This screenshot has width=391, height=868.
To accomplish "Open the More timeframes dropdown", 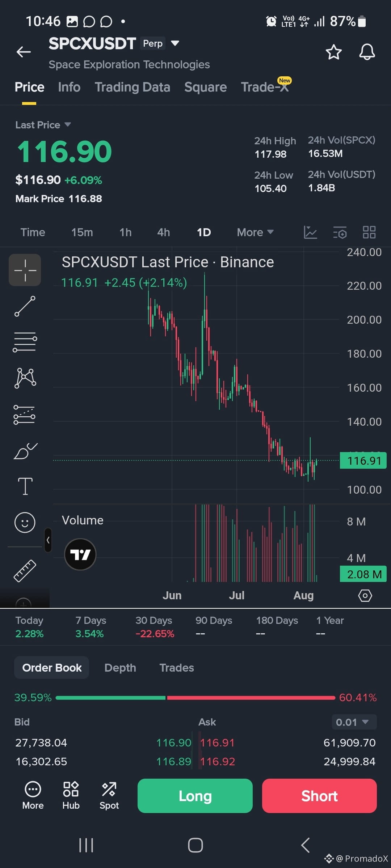I will click(x=255, y=232).
